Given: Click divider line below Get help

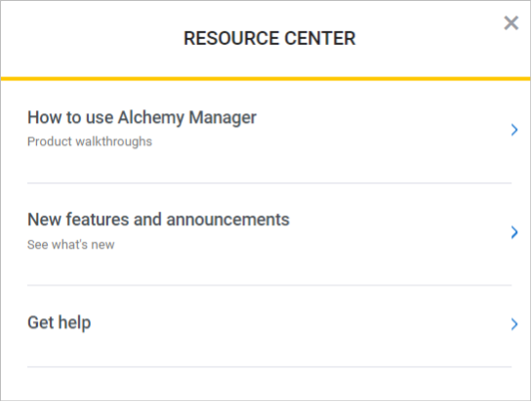Looking at the screenshot, I should [269, 366].
